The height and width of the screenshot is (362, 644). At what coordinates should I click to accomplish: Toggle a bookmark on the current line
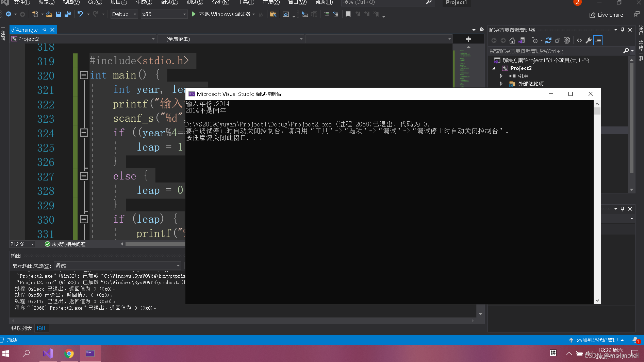pyautogui.click(x=348, y=14)
